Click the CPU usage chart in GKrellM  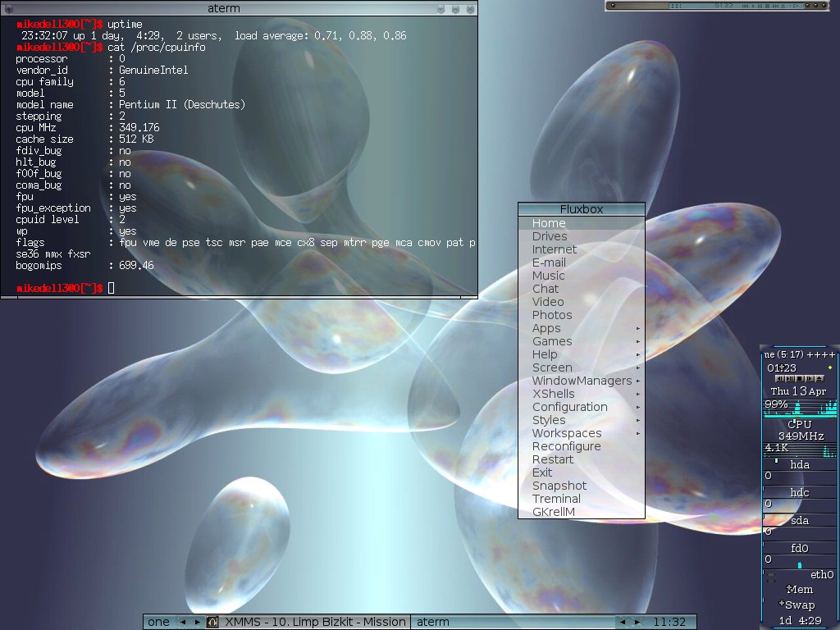pyautogui.click(x=799, y=408)
